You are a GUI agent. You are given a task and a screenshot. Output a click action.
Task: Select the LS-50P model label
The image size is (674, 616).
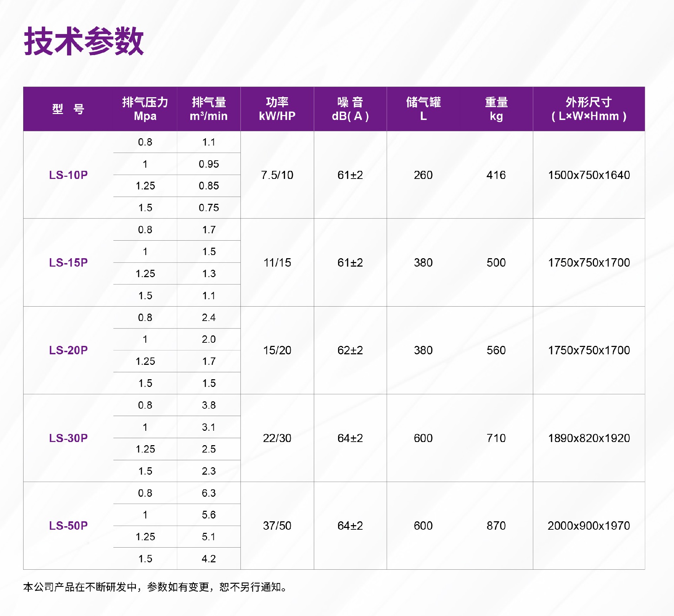point(68,525)
